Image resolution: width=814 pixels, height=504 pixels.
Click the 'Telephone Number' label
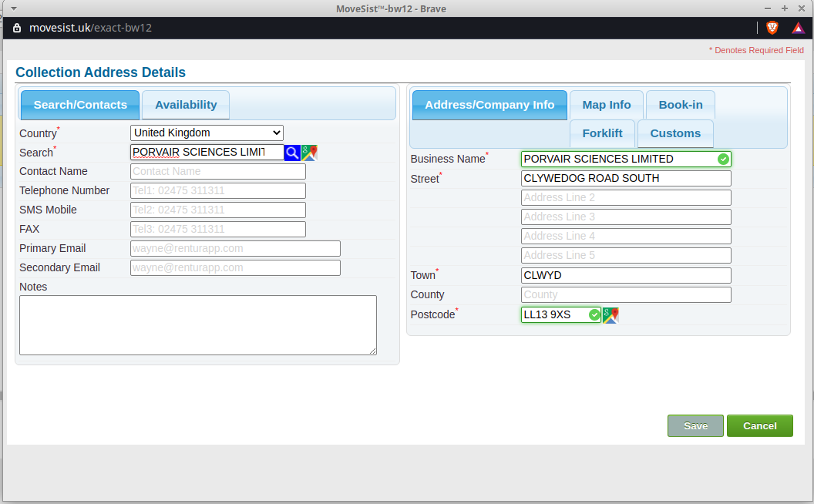[65, 190]
